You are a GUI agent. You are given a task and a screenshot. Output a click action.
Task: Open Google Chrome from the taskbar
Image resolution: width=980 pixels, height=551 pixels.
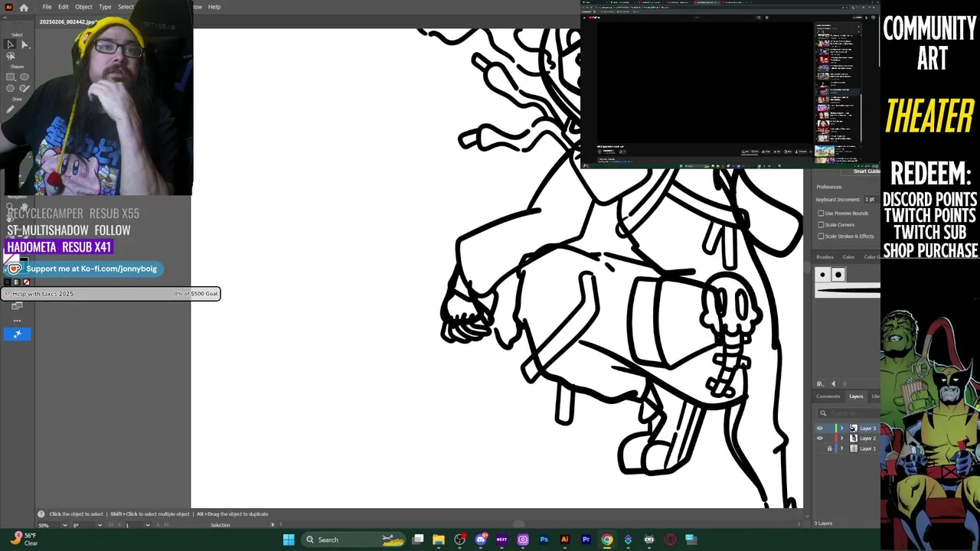607,540
